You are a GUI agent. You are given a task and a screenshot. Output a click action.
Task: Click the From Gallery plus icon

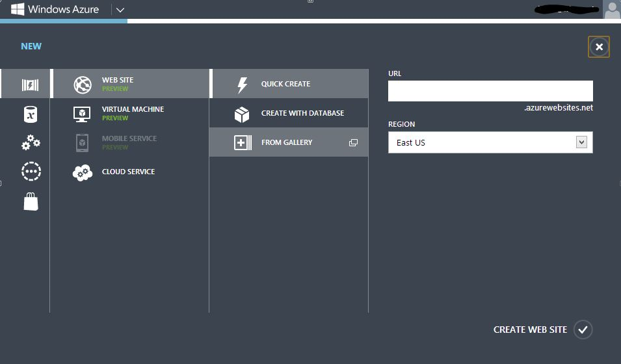coord(243,143)
